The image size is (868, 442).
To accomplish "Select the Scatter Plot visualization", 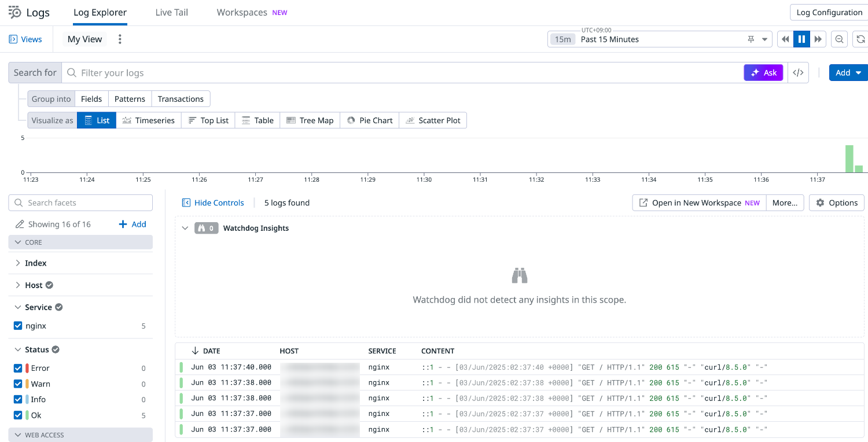I will (x=433, y=120).
